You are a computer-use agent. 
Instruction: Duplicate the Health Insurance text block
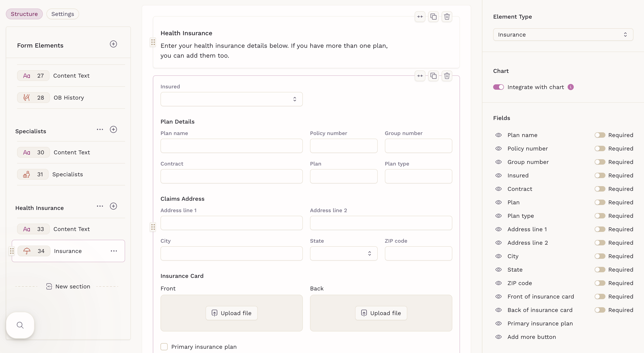[x=433, y=17]
